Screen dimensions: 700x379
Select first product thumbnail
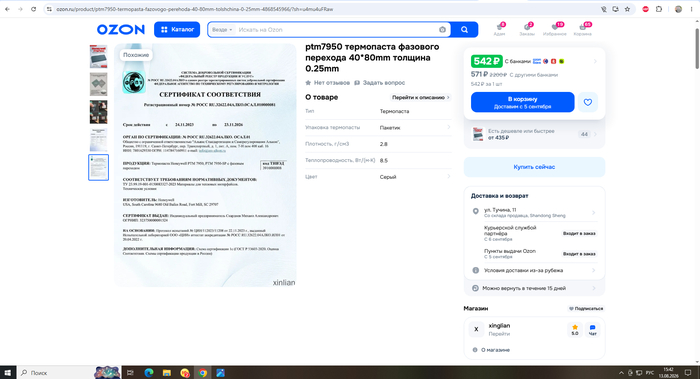click(x=98, y=56)
